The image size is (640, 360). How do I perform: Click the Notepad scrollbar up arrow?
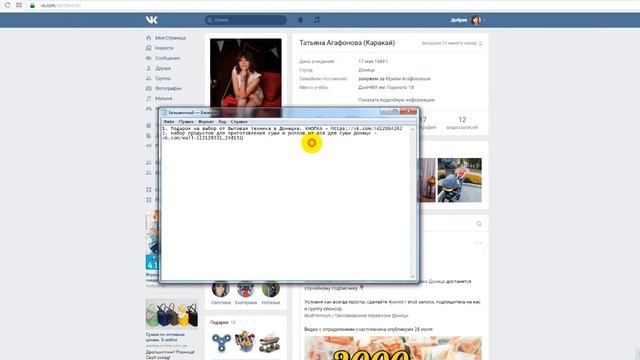pyautogui.click(x=413, y=129)
